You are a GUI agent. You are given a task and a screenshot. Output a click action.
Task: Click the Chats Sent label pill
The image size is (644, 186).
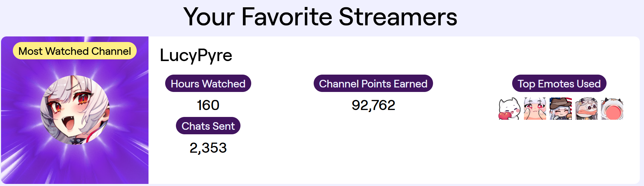click(208, 126)
